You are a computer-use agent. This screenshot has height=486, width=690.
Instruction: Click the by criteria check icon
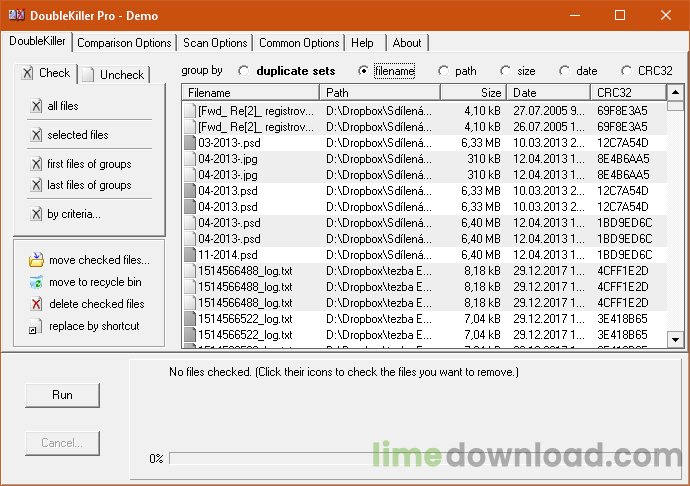[36, 213]
